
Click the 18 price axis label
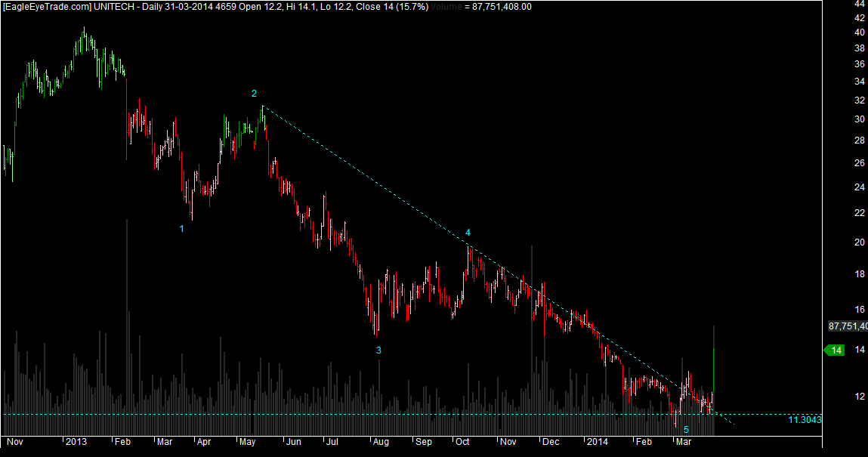(860, 274)
